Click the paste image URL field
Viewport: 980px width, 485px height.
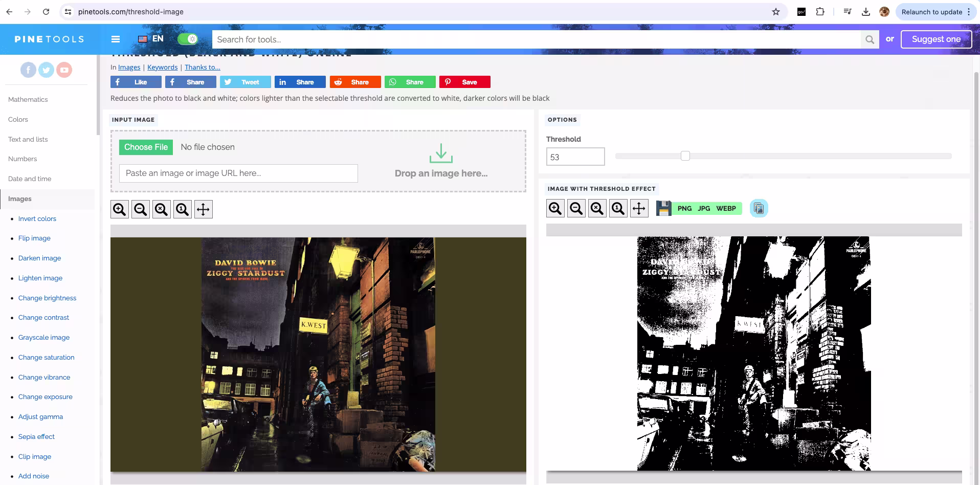[238, 173]
